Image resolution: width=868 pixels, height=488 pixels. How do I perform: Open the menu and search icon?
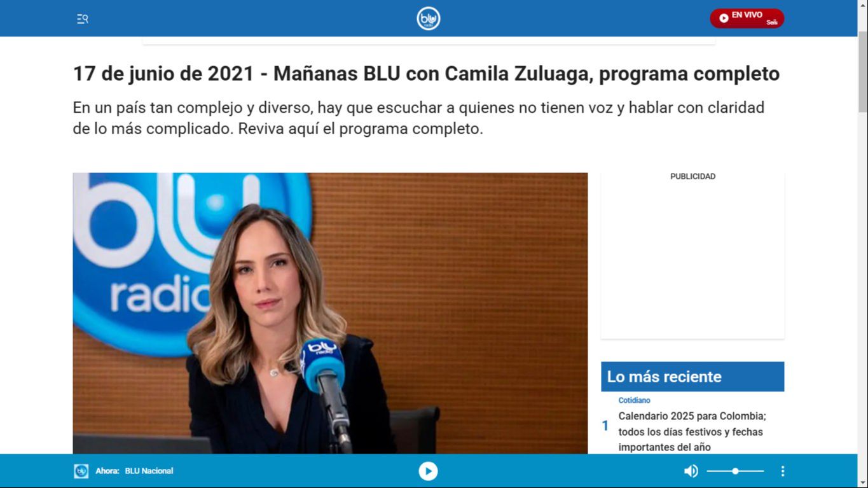(x=83, y=19)
